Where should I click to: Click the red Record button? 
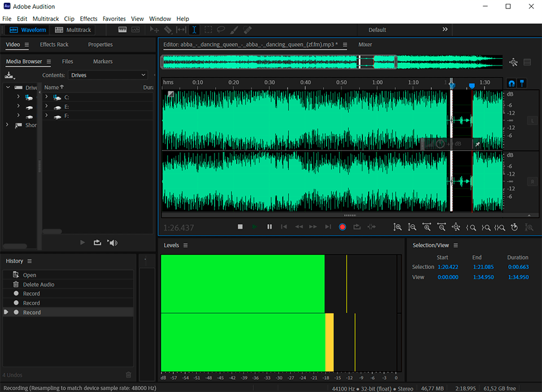click(x=342, y=227)
